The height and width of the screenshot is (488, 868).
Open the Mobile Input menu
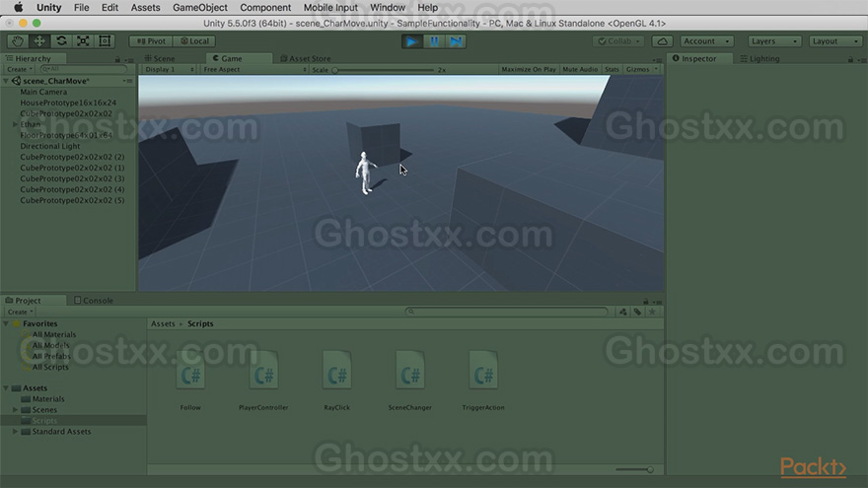point(330,7)
